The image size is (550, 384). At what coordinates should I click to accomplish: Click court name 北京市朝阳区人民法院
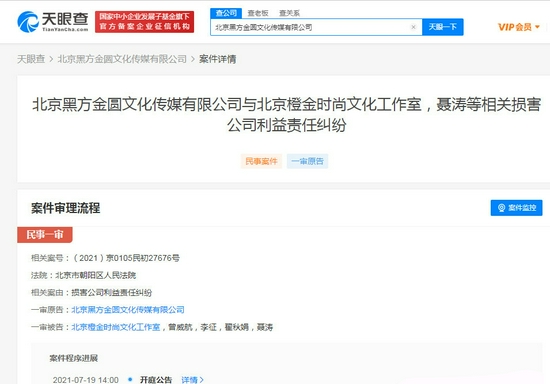[x=96, y=275]
